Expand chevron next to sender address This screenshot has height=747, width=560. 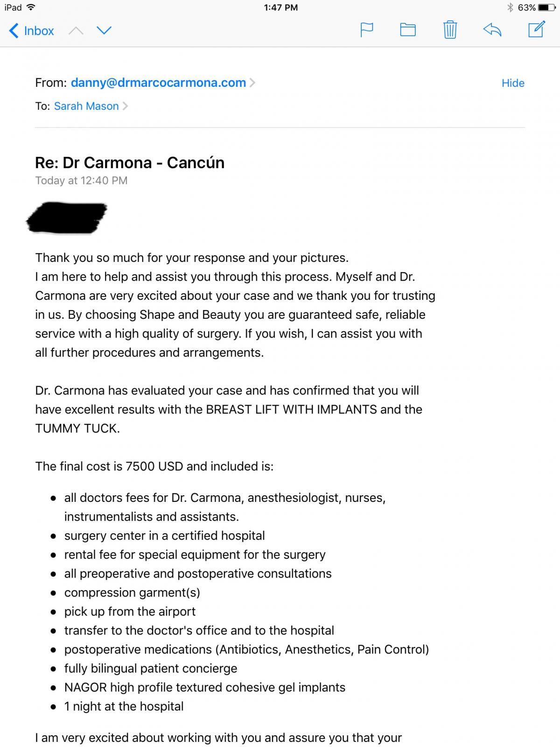point(252,83)
